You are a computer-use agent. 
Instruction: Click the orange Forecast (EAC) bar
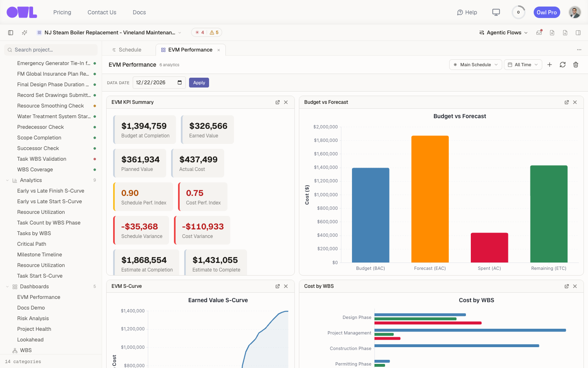click(430, 199)
